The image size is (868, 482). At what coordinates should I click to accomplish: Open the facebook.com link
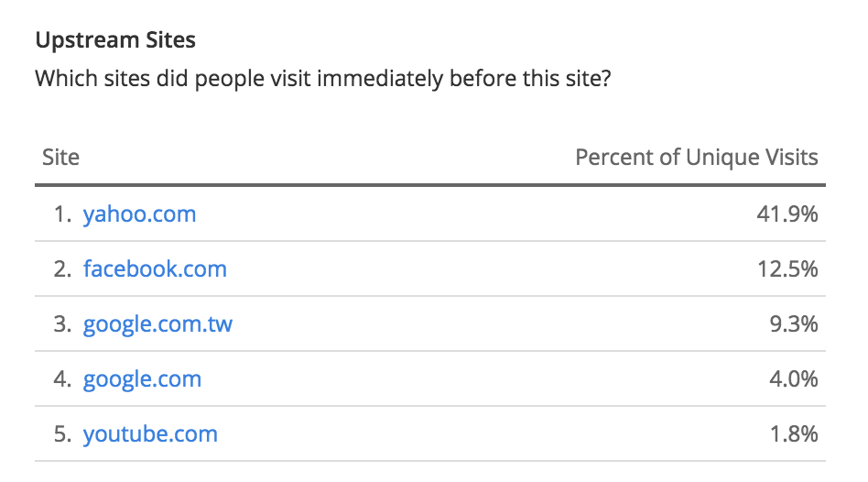(x=155, y=269)
